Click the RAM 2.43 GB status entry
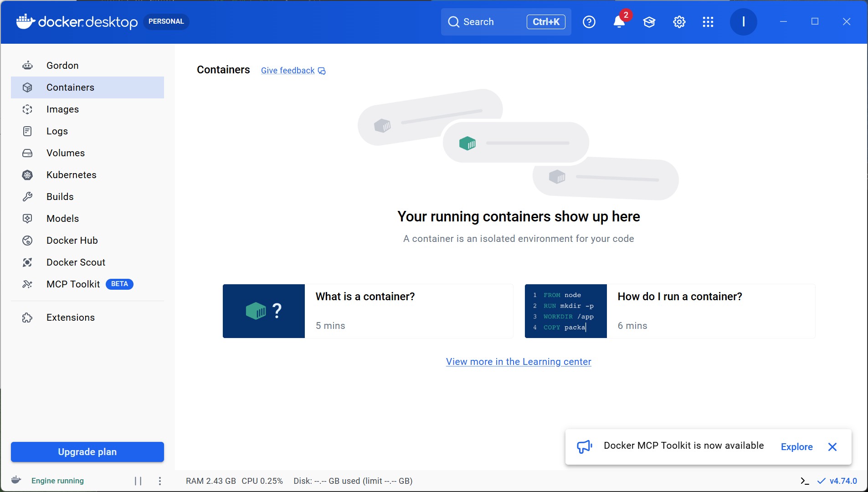 tap(211, 481)
